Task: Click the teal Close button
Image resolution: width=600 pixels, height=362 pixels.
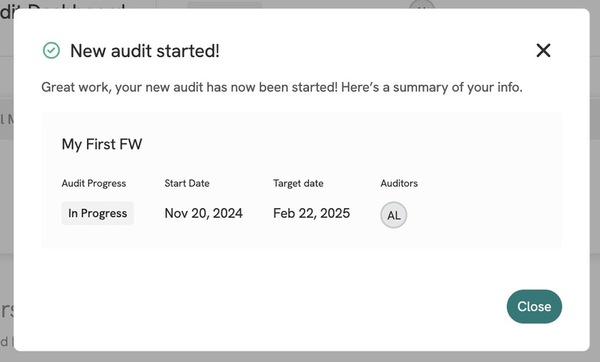Action: tap(534, 307)
